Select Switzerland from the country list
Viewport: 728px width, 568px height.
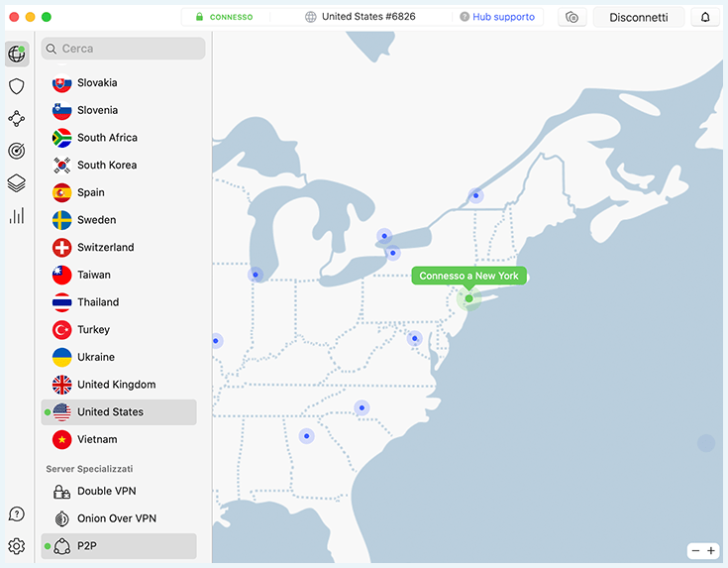point(119,248)
